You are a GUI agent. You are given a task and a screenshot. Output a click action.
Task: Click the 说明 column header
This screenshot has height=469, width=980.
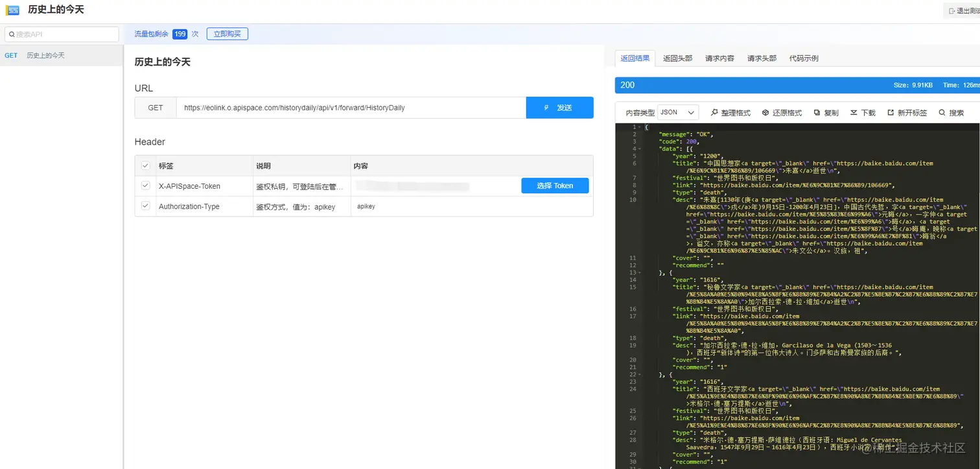263,166
